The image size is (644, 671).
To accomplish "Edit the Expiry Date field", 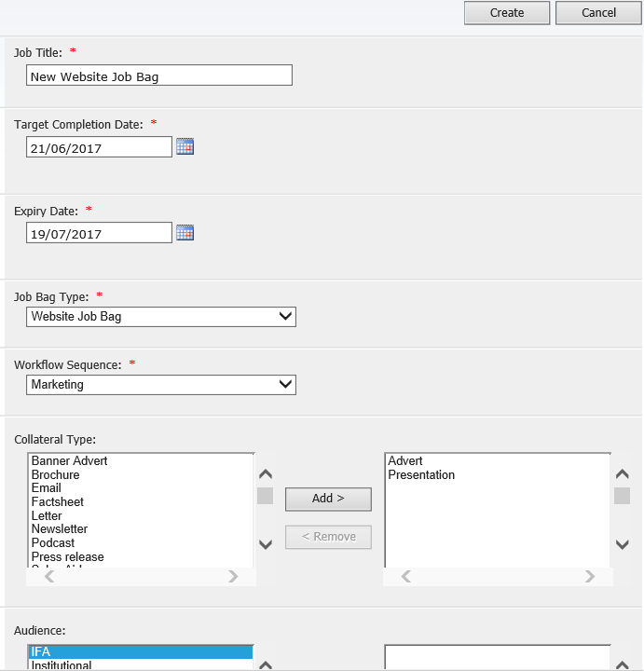I will (100, 233).
